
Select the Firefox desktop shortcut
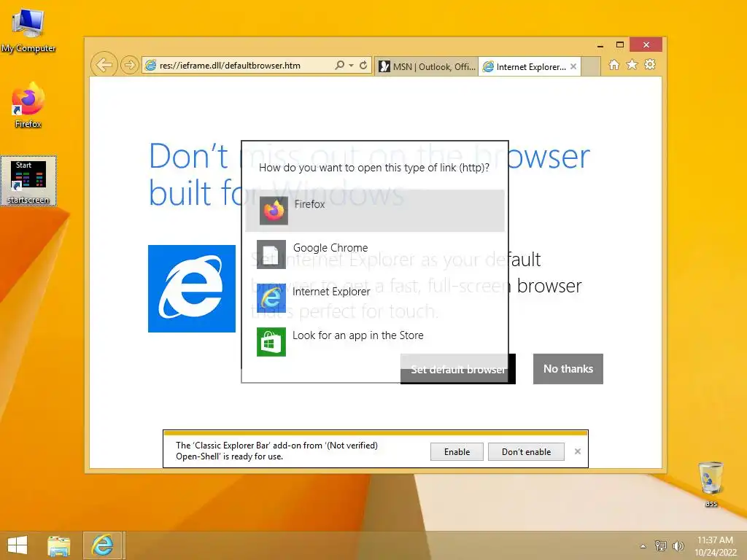(28, 105)
